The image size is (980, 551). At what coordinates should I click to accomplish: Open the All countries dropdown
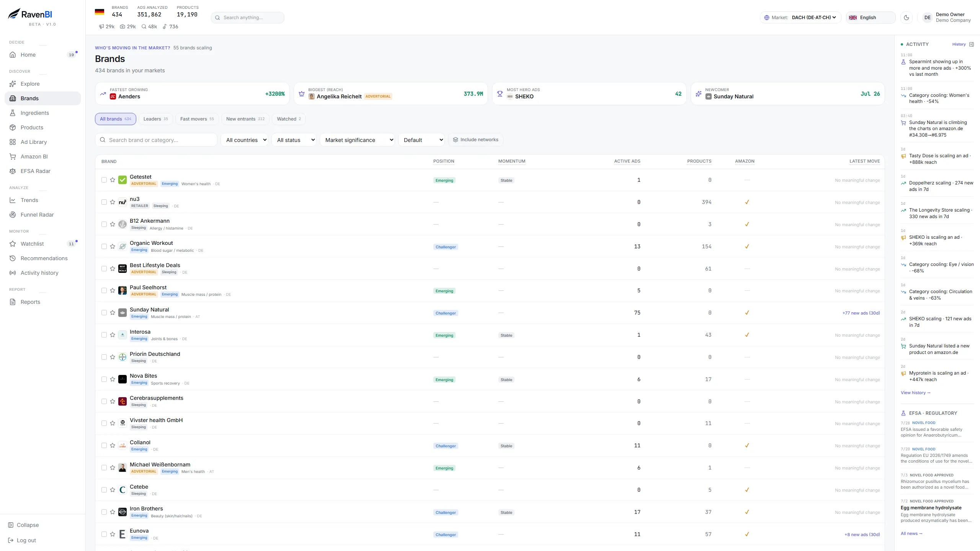click(245, 140)
